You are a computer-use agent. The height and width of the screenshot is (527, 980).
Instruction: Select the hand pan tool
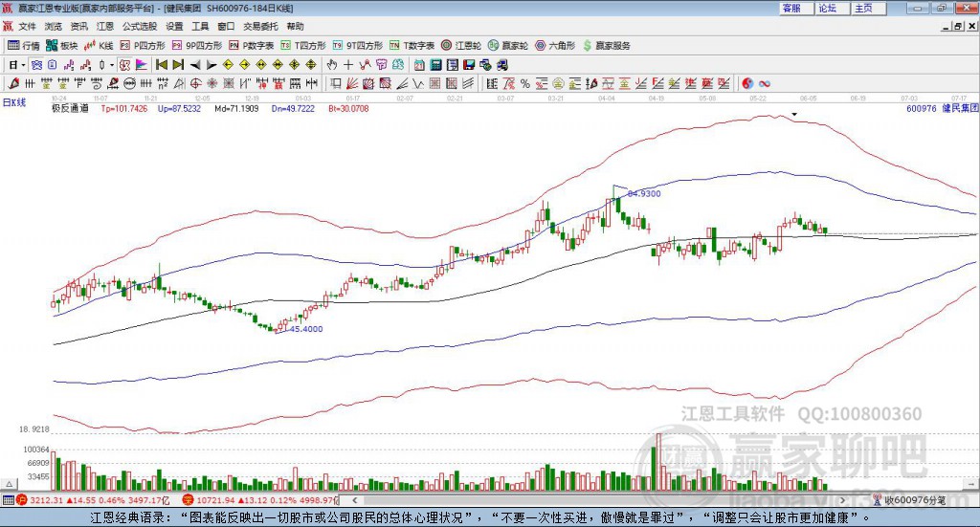[331, 65]
